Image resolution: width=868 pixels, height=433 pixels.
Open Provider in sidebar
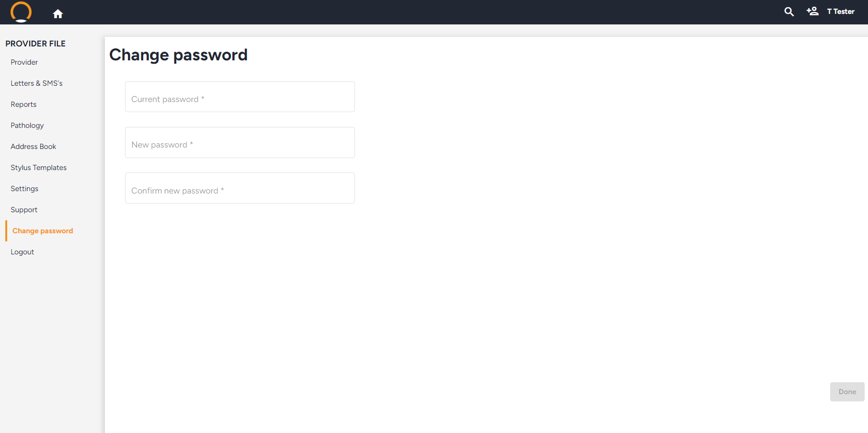tap(24, 62)
